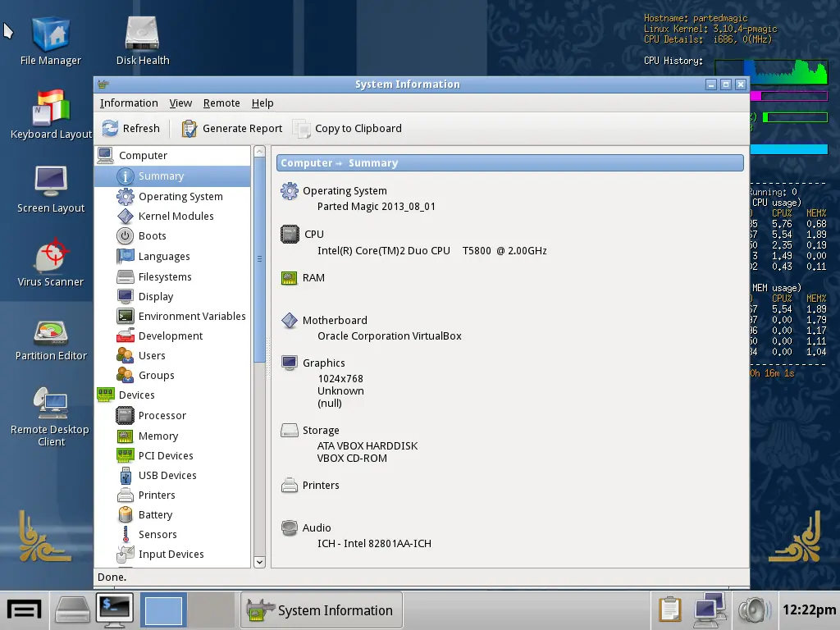The width and height of the screenshot is (840, 630).
Task: Click the RAM icon in summary
Action: [290, 278]
